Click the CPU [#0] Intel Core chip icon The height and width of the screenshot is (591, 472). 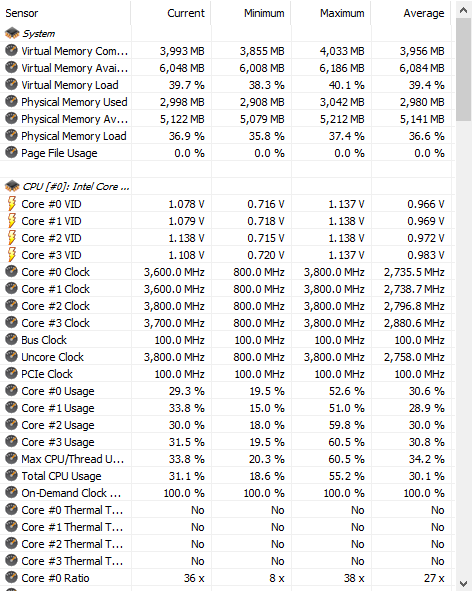click(x=12, y=186)
